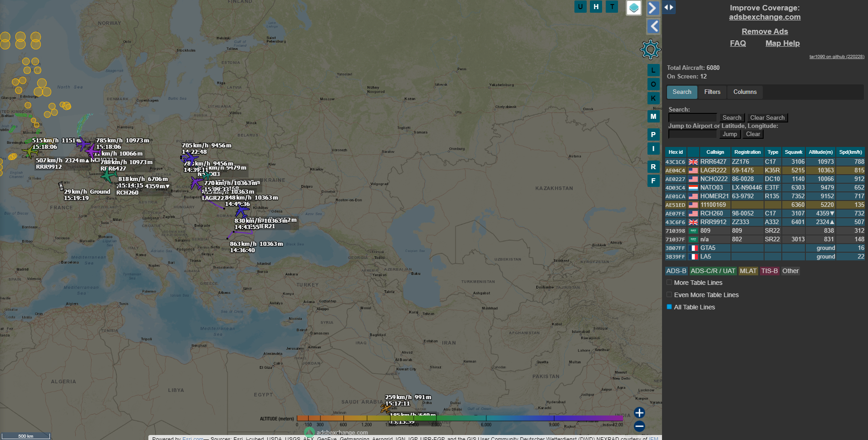
Task: Select the LAGR222 aircraft row
Action: point(765,171)
